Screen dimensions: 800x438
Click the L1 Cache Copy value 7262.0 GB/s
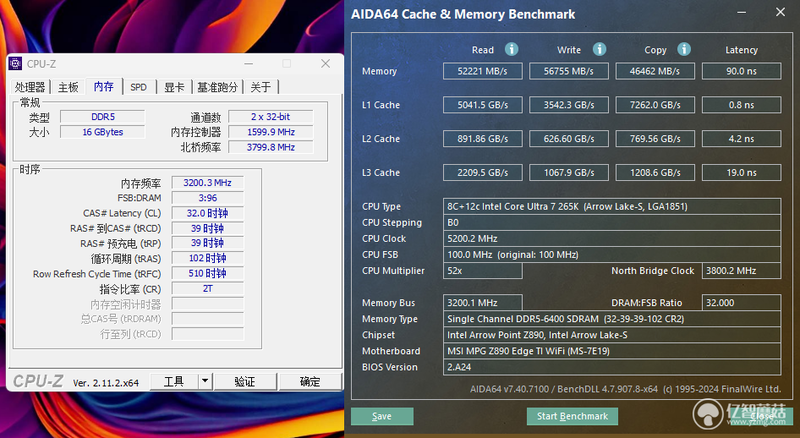pos(655,105)
